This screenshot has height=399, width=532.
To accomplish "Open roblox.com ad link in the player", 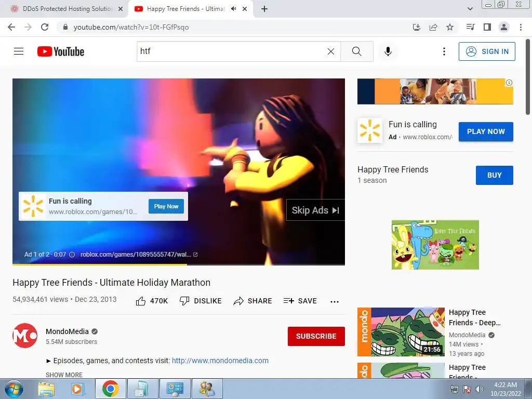I will tap(139, 255).
